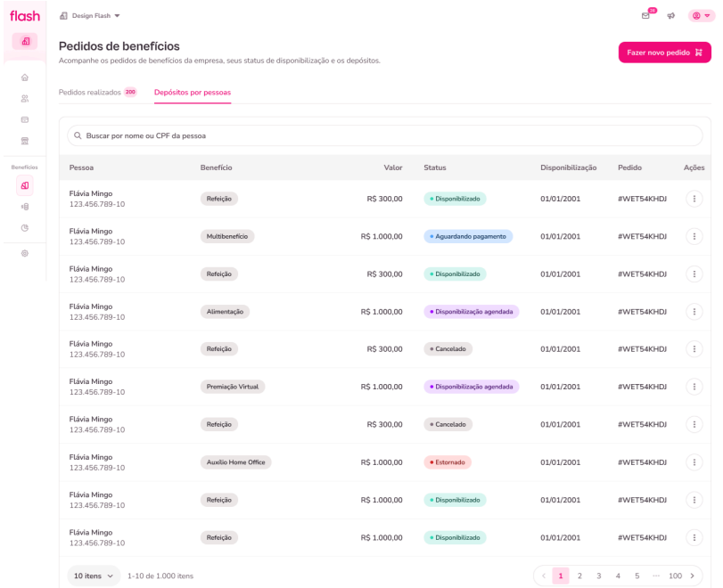Go to page 3 in pagination
The height and width of the screenshot is (588, 723).
click(599, 576)
